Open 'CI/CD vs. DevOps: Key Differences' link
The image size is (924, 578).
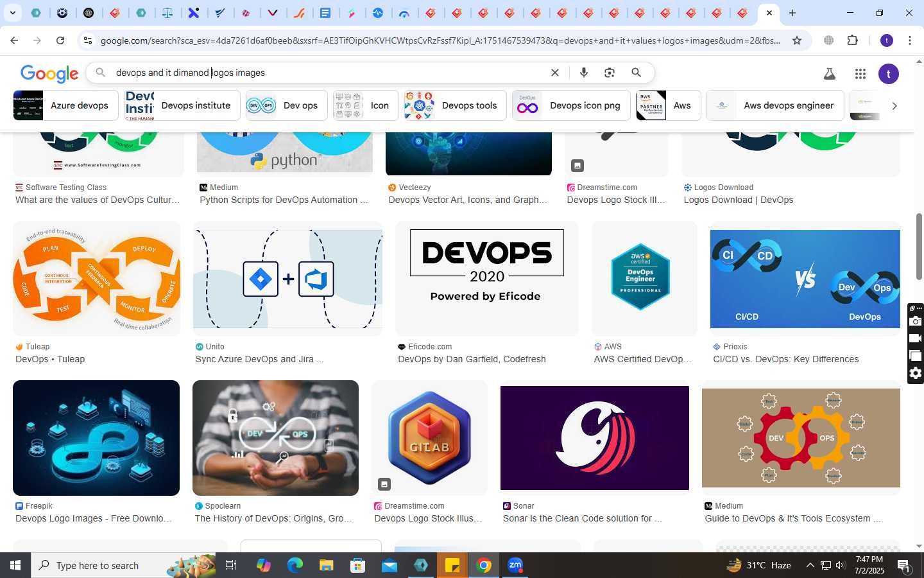pyautogui.click(x=785, y=359)
